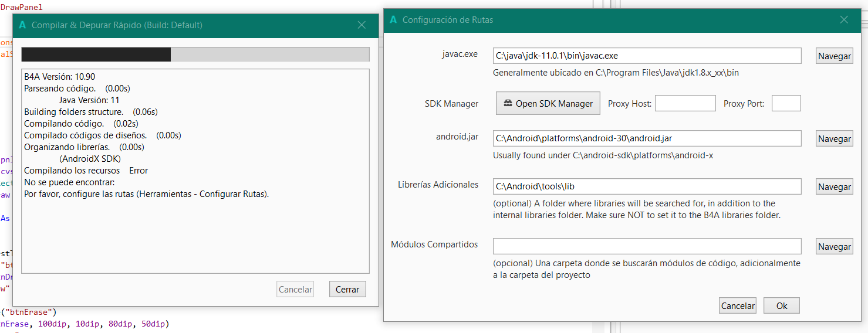Focus the Librerías Adicionales path field
This screenshot has height=333, width=868.
point(647,187)
